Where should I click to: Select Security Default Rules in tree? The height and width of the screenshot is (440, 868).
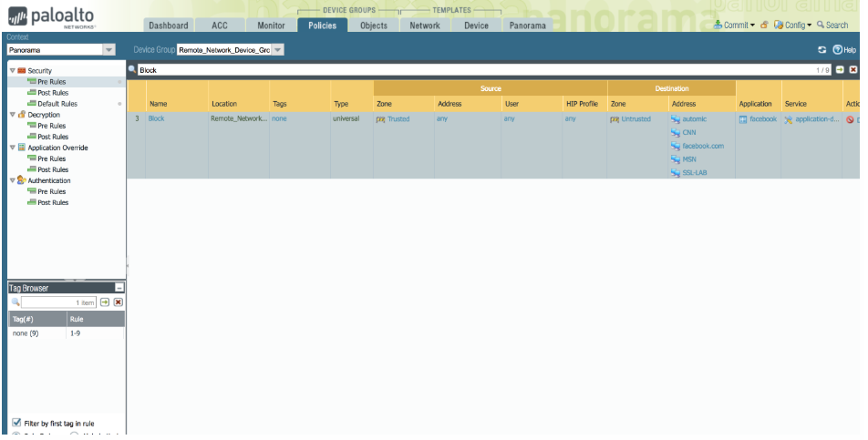click(x=57, y=103)
